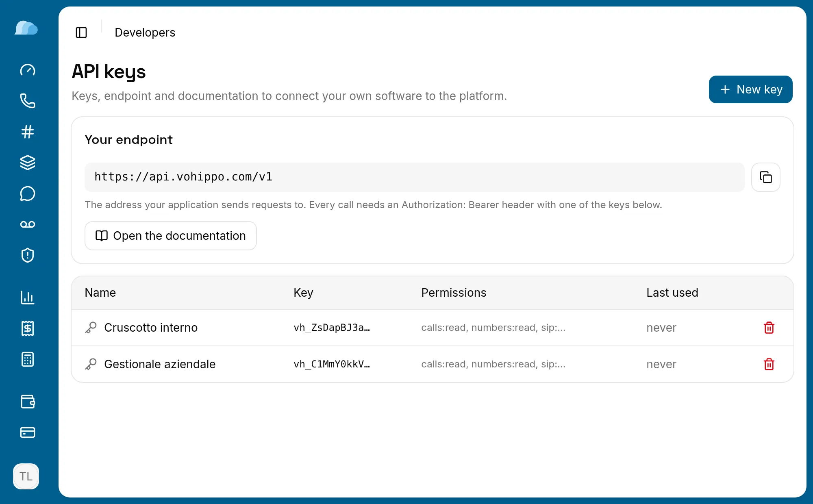Open the credit card sidebar icon
The width and height of the screenshot is (813, 504).
pyautogui.click(x=28, y=432)
